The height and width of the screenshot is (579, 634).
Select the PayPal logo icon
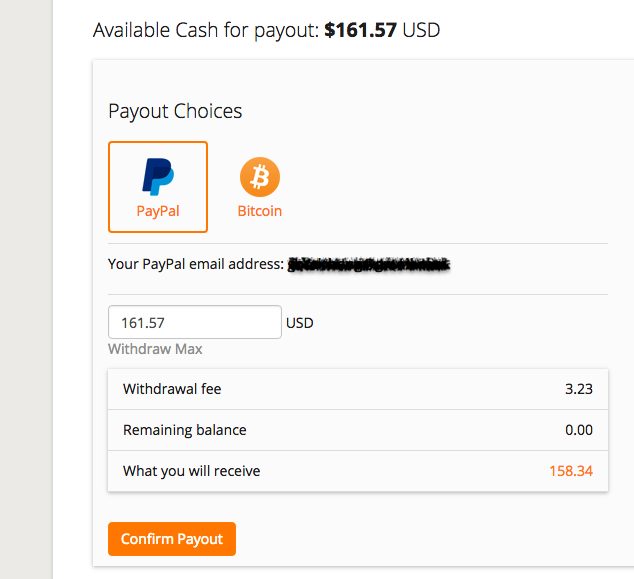tap(158, 176)
